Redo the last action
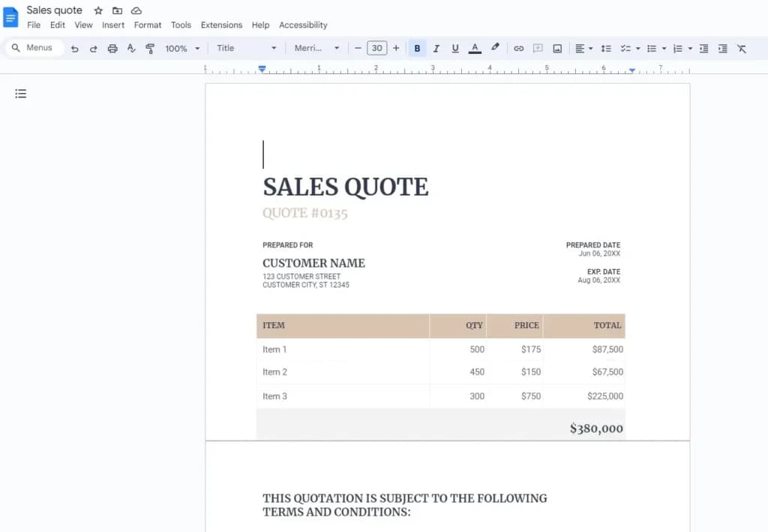This screenshot has width=768, height=532. click(94, 49)
